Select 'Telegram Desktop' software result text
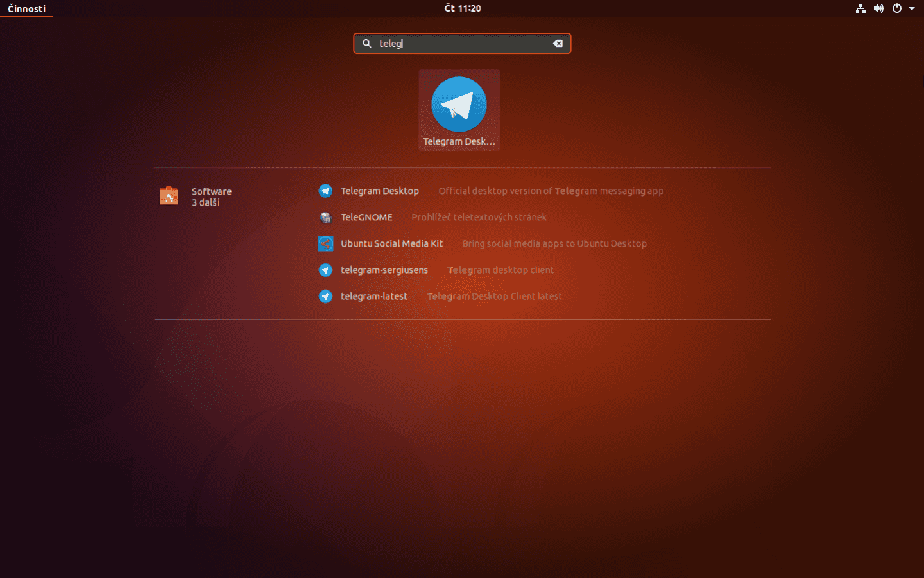Image resolution: width=924 pixels, height=578 pixels. click(380, 191)
